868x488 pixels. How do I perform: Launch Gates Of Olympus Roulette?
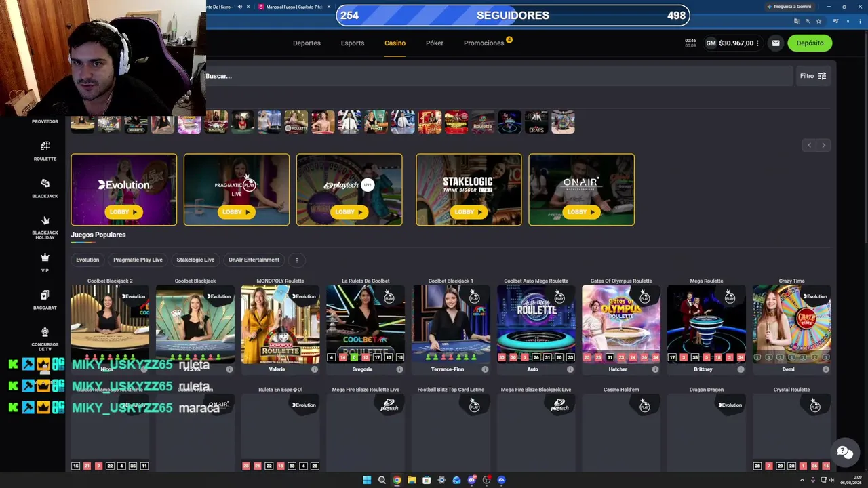click(621, 324)
